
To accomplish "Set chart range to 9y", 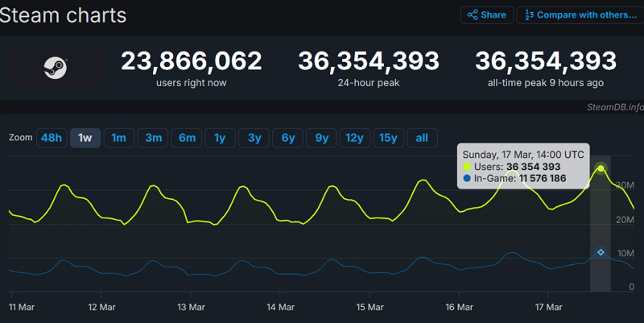I will tap(321, 138).
